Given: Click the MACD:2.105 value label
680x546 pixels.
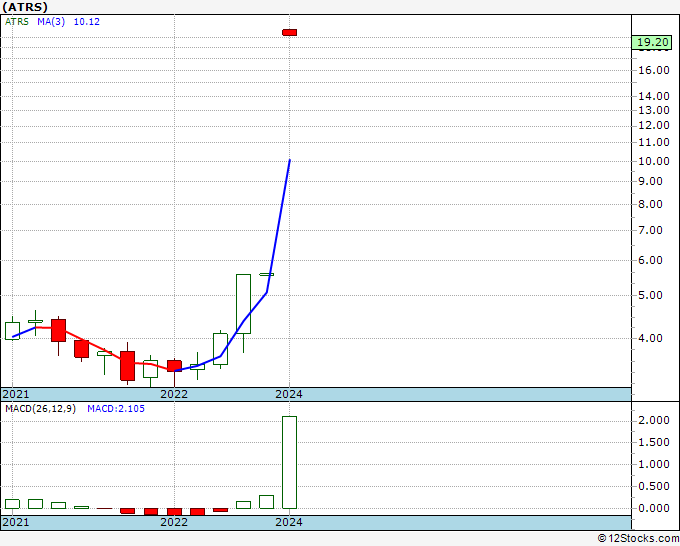Looking at the screenshot, I should coord(116,409).
